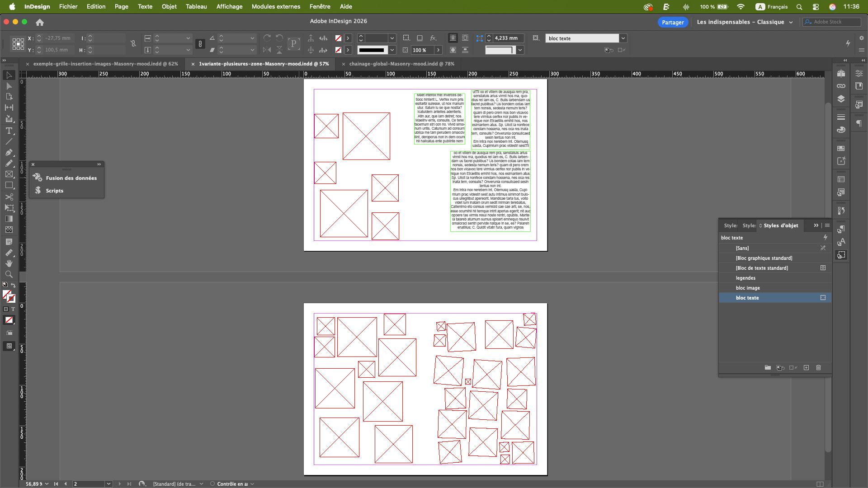Delete selected object style trash icon
The height and width of the screenshot is (488, 868).
818,368
